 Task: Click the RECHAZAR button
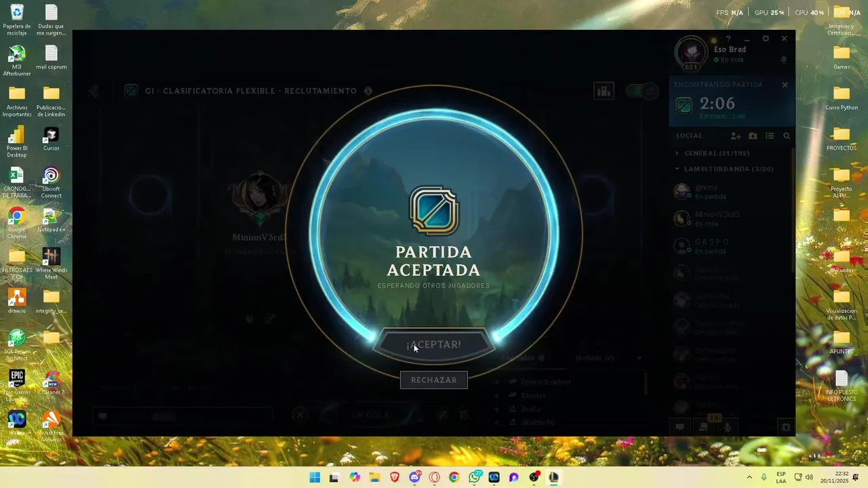coord(434,380)
